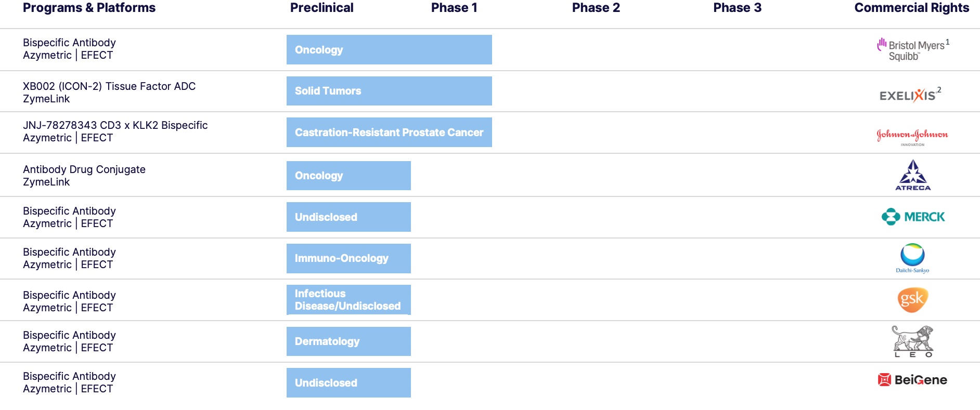Click the Merck logo
Viewport: 980px width, 410px height.
[x=913, y=217]
